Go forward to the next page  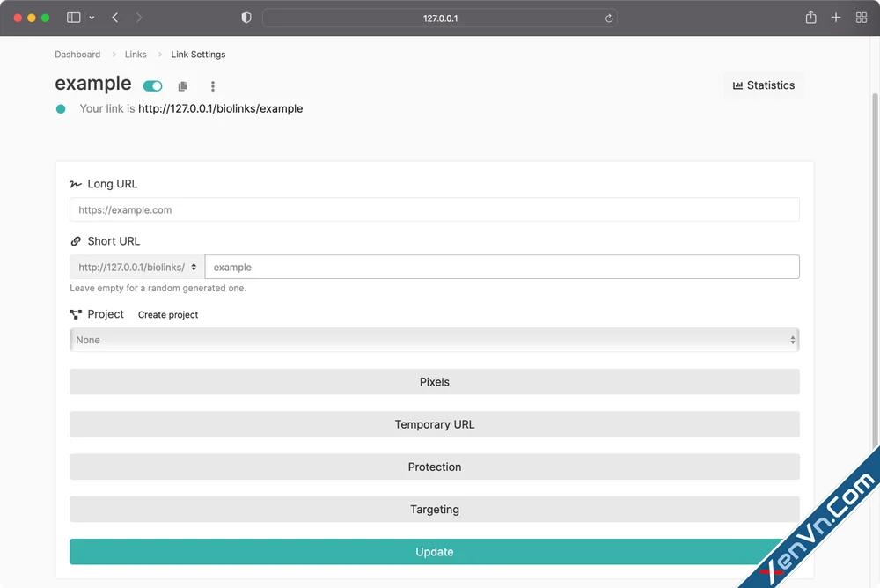pyautogui.click(x=139, y=18)
